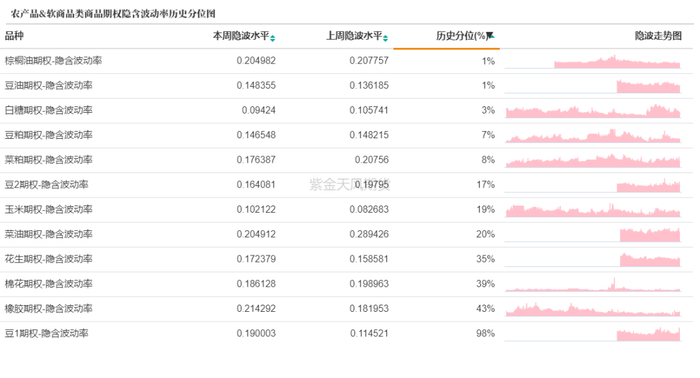The height and width of the screenshot is (378, 700).
Task: Select the 白糖期权-隐含波动率 row name
Action: pos(49,110)
